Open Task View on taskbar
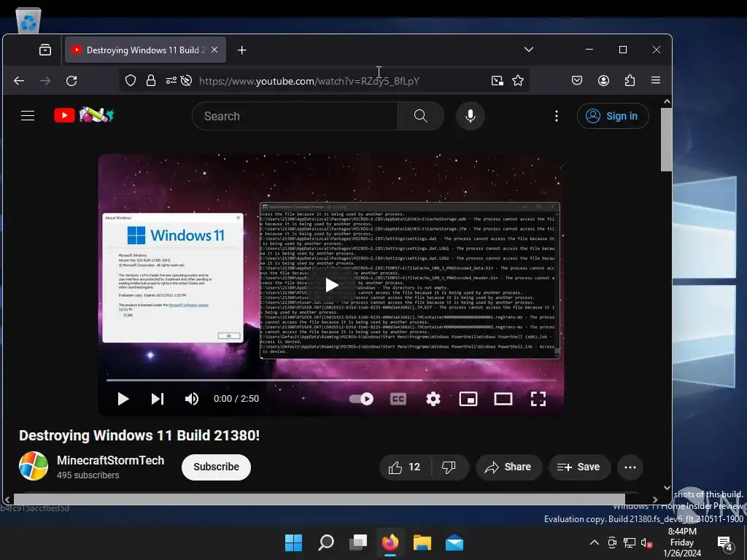The height and width of the screenshot is (560, 747). (357, 542)
